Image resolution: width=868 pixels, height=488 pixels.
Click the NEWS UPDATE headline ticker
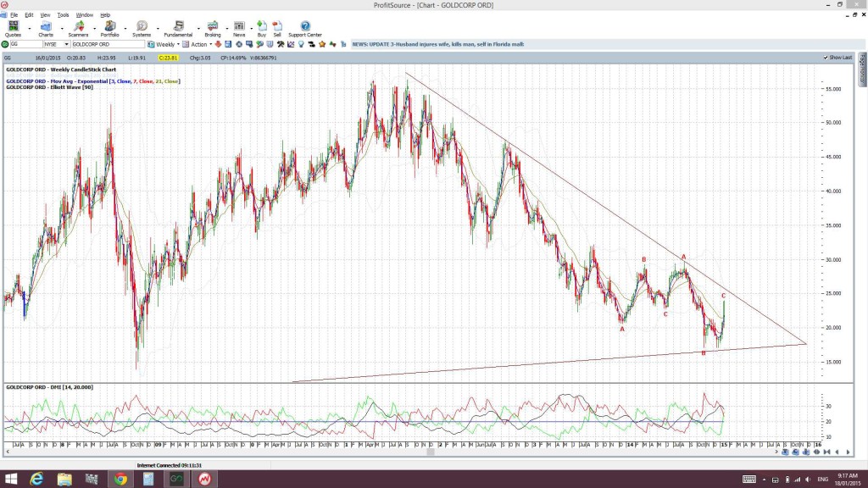pyautogui.click(x=438, y=44)
